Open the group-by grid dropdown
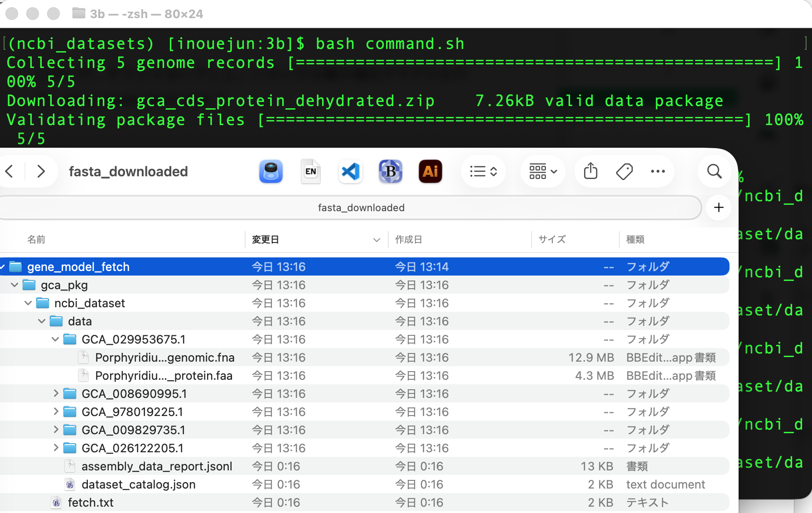Viewport: 812px width, 513px height. point(543,171)
